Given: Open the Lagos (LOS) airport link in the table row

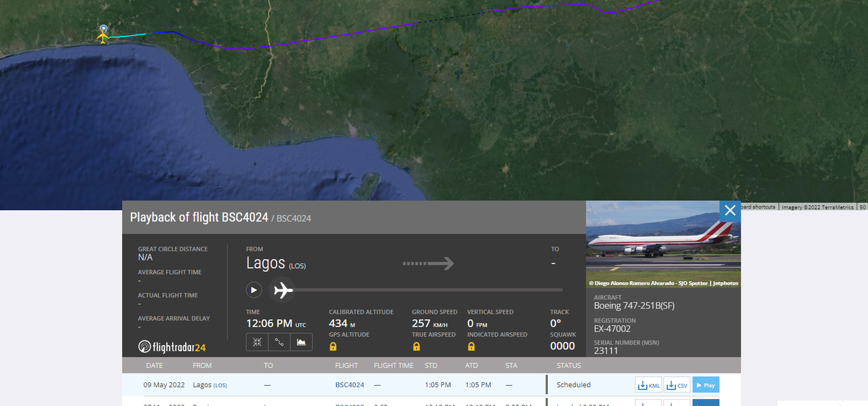Looking at the screenshot, I should click(x=210, y=385).
